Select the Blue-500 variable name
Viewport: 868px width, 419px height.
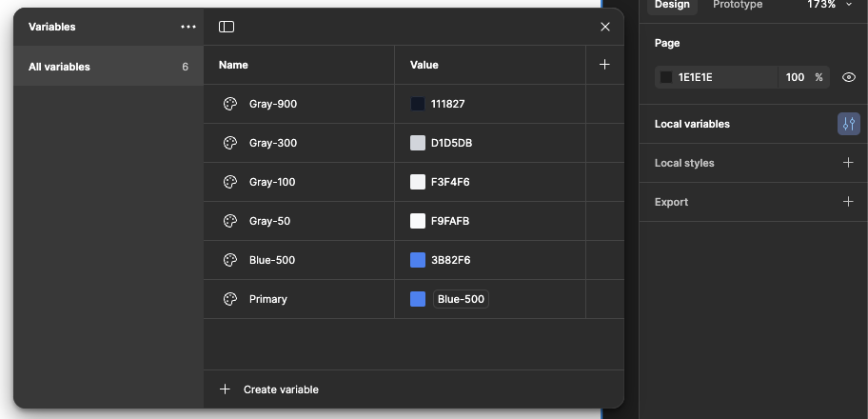coord(272,260)
